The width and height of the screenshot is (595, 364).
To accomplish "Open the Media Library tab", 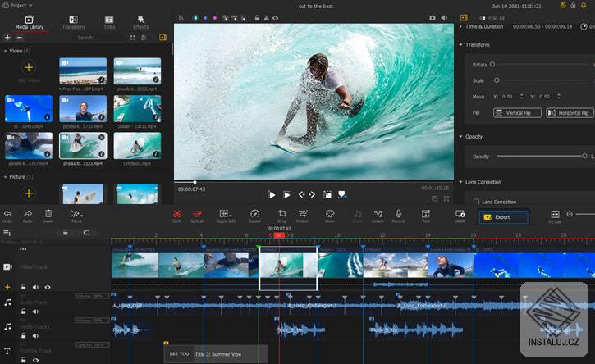I will [30, 22].
